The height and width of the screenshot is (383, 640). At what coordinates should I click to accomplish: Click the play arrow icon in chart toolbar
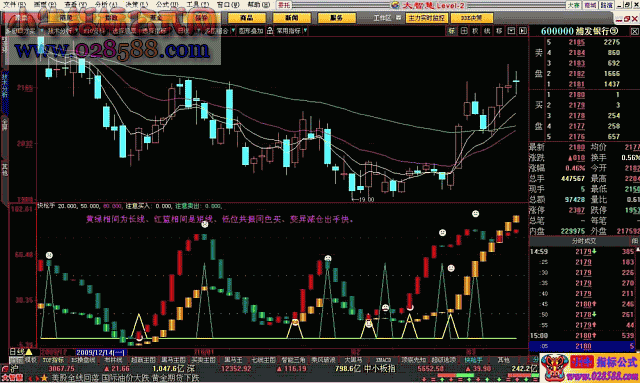coord(523,31)
